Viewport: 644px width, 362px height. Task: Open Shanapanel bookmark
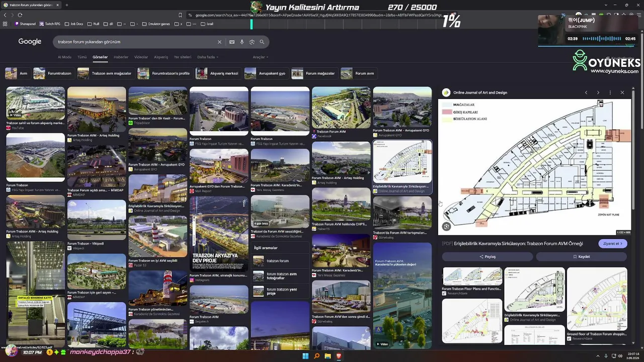click(26, 24)
